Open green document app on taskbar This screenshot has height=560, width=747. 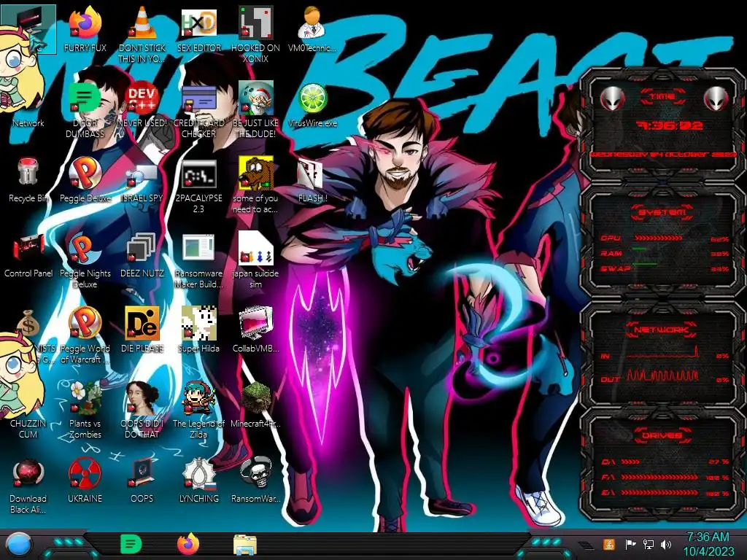[131, 544]
